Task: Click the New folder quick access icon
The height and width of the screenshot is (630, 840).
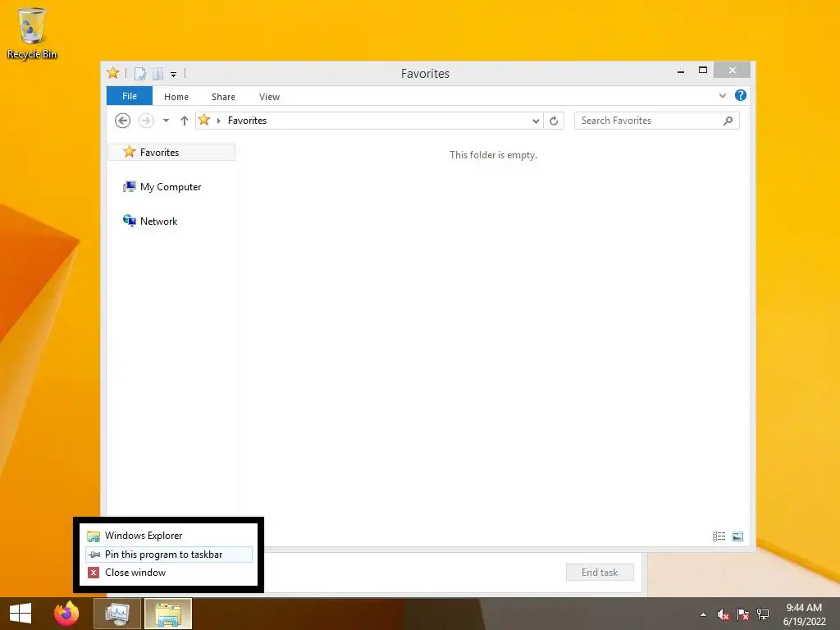Action: coord(157,74)
